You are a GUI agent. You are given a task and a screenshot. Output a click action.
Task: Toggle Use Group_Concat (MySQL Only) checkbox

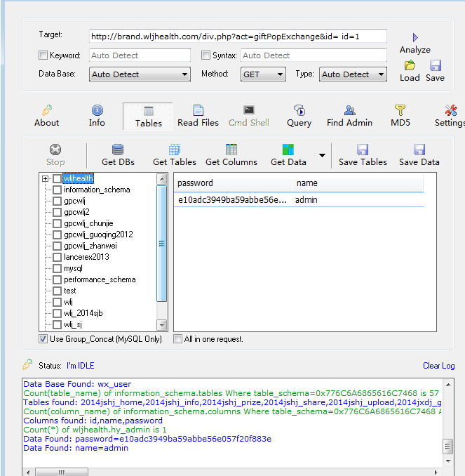[43, 339]
